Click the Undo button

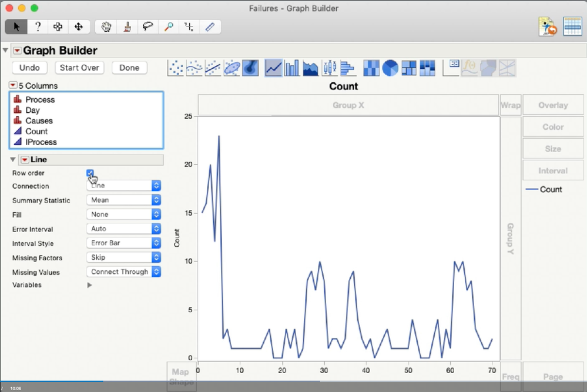[x=29, y=68]
